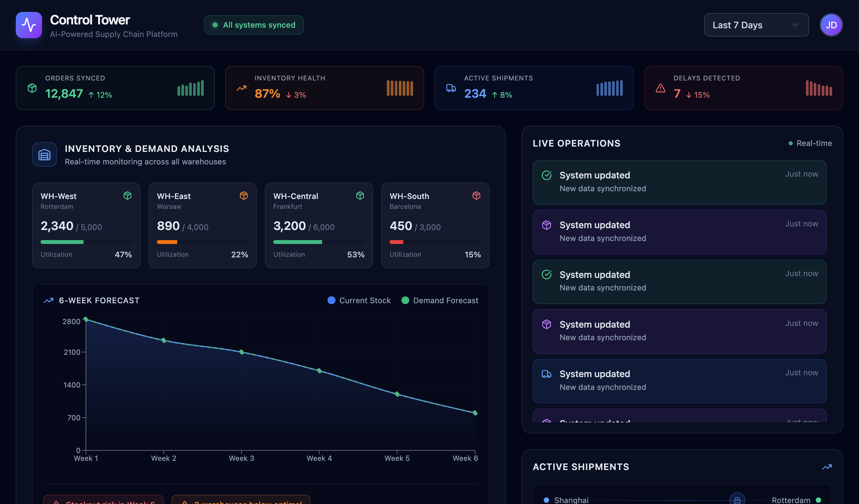The image size is (859, 504).
Task: Click the package icon on the WH-South card
Action: (476, 195)
